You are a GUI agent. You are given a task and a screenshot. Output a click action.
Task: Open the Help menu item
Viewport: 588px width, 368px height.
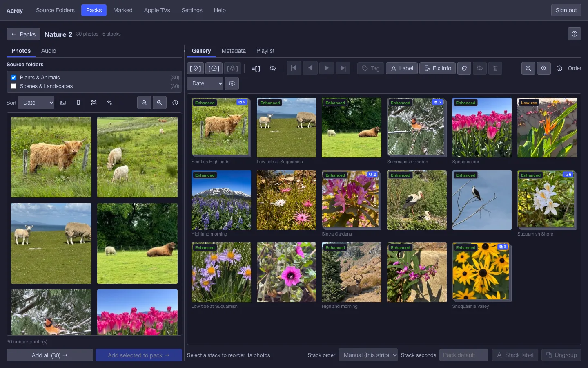[x=220, y=10]
